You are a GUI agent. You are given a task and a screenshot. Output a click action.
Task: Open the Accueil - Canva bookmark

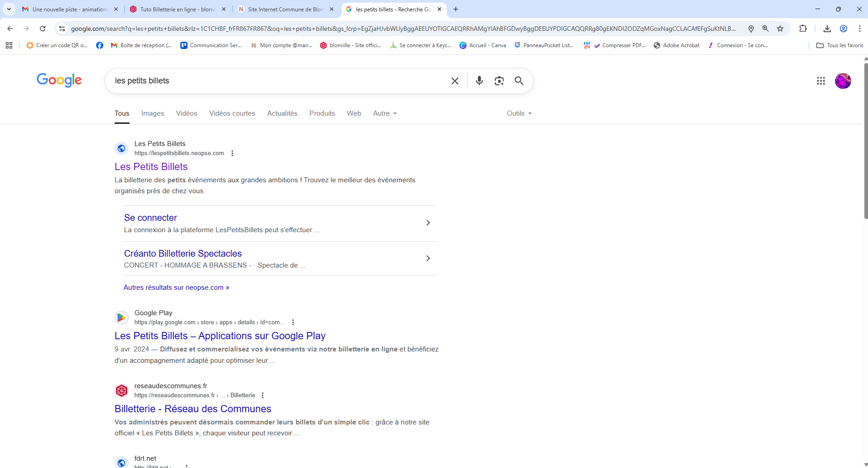point(483,45)
